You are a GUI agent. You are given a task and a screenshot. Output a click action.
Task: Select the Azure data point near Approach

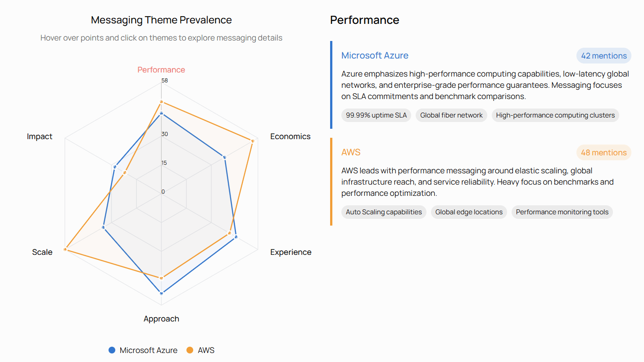click(161, 293)
